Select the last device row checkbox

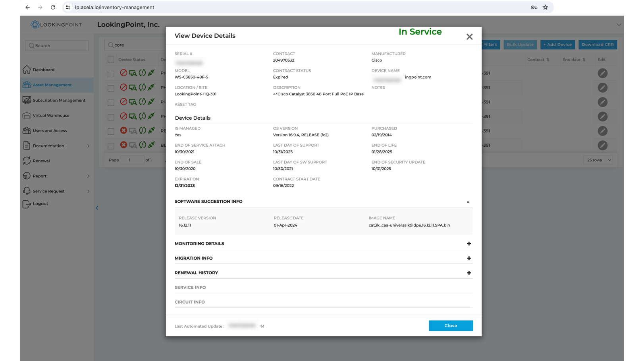click(111, 146)
